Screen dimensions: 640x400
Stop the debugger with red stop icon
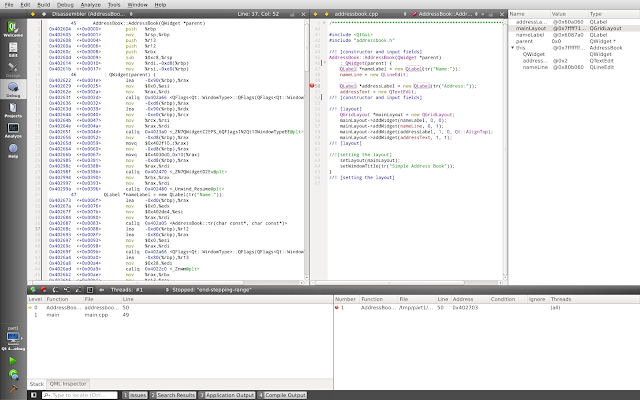[44, 290]
